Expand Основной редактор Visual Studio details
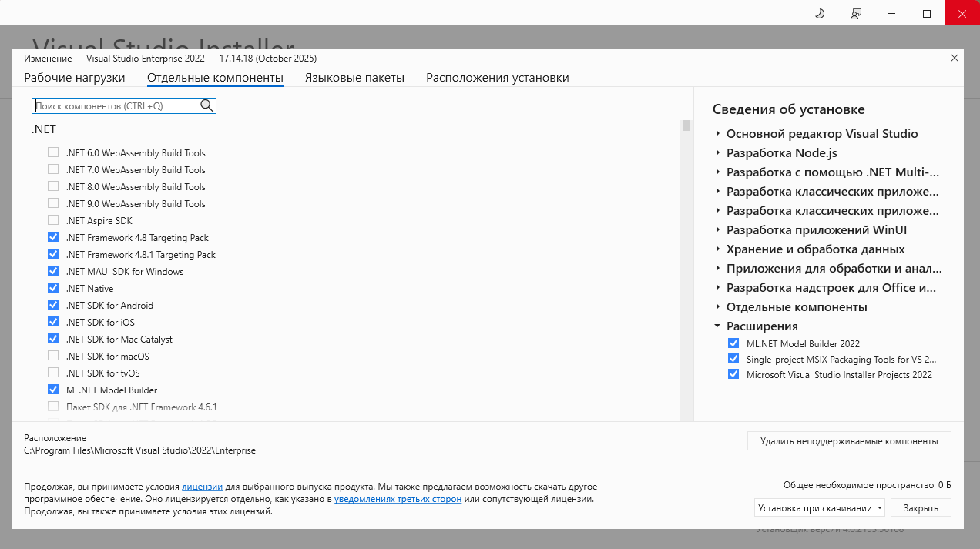This screenshot has height=549, width=980. 717,134
